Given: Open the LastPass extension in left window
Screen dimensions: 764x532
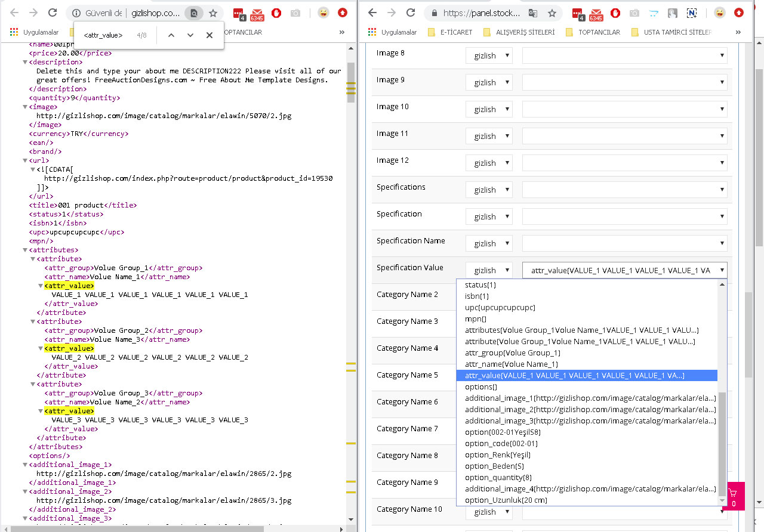Looking at the screenshot, I should tap(238, 13).
